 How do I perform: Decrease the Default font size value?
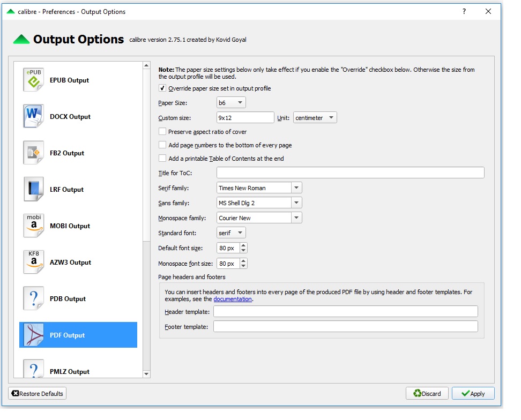pos(243,250)
